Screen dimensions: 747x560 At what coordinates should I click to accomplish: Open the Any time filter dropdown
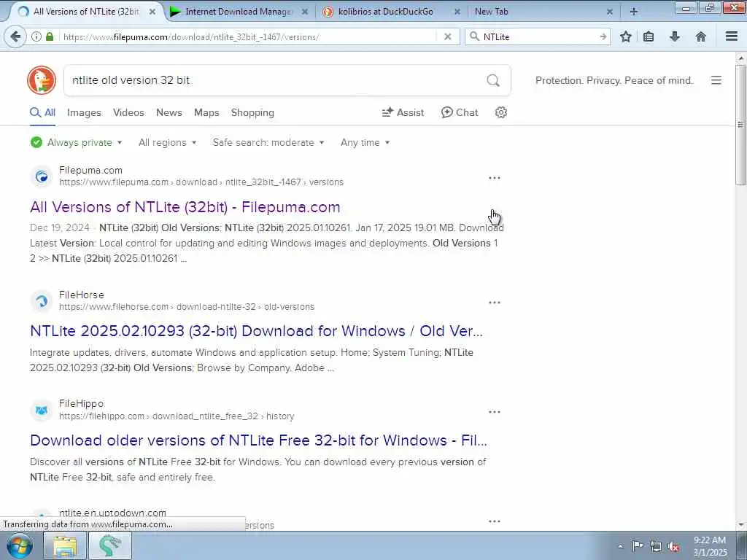pyautogui.click(x=365, y=142)
